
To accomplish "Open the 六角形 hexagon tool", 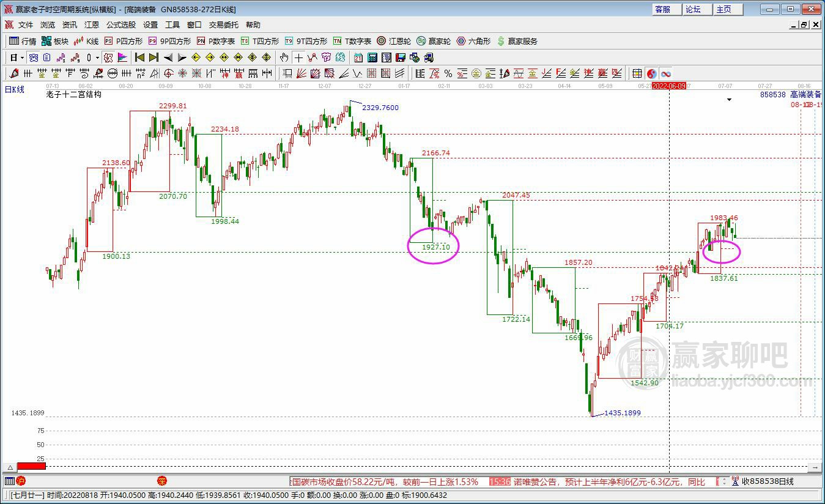I will [x=473, y=41].
